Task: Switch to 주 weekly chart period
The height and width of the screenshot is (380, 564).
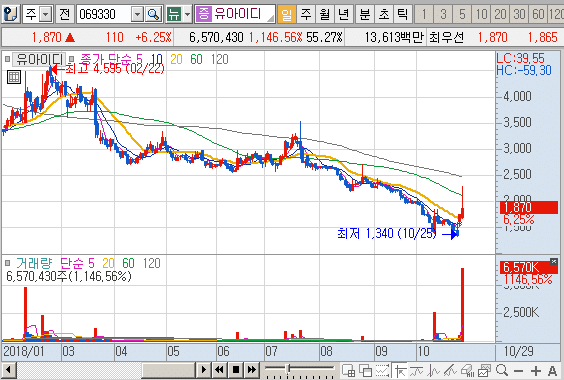Action: click(x=306, y=14)
